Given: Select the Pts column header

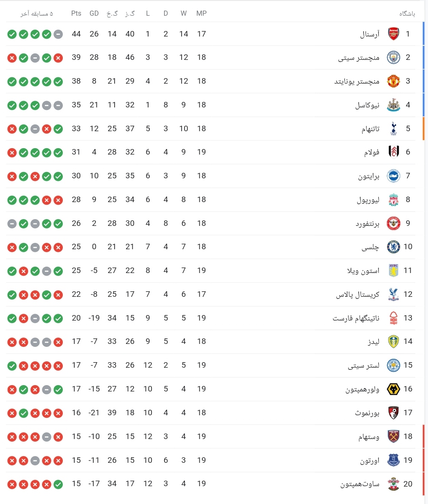Looking at the screenshot, I should pos(76,13).
